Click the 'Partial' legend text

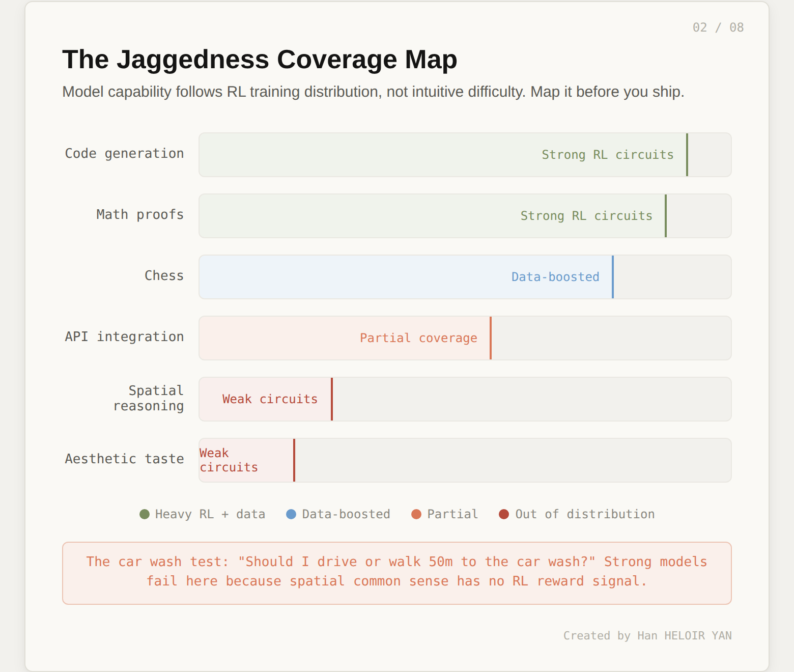(452, 514)
